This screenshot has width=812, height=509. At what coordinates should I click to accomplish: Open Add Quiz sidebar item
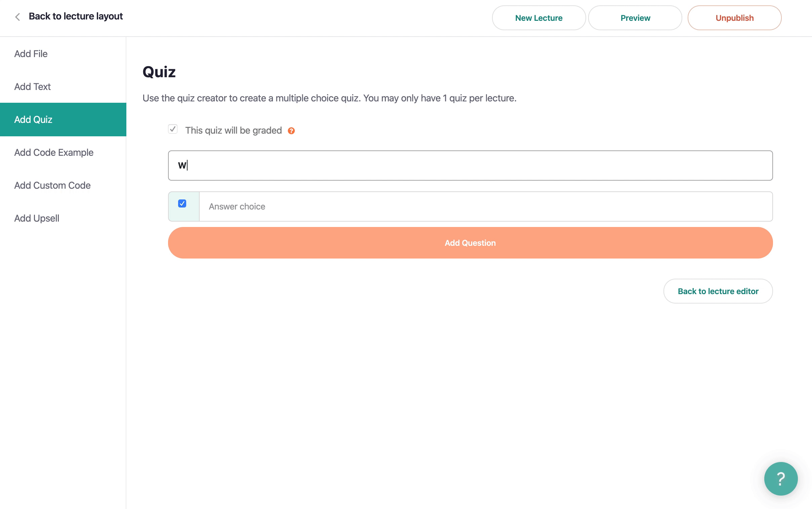(33, 120)
